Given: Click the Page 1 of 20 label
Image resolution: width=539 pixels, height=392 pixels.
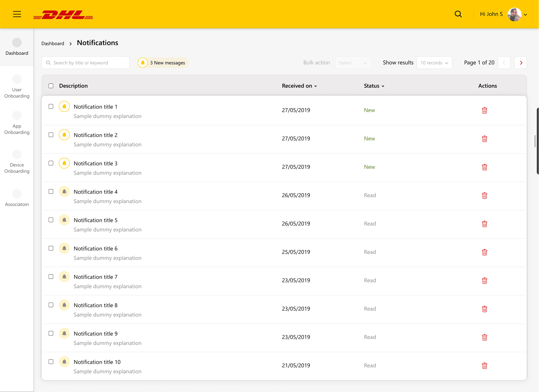Looking at the screenshot, I should (x=479, y=62).
